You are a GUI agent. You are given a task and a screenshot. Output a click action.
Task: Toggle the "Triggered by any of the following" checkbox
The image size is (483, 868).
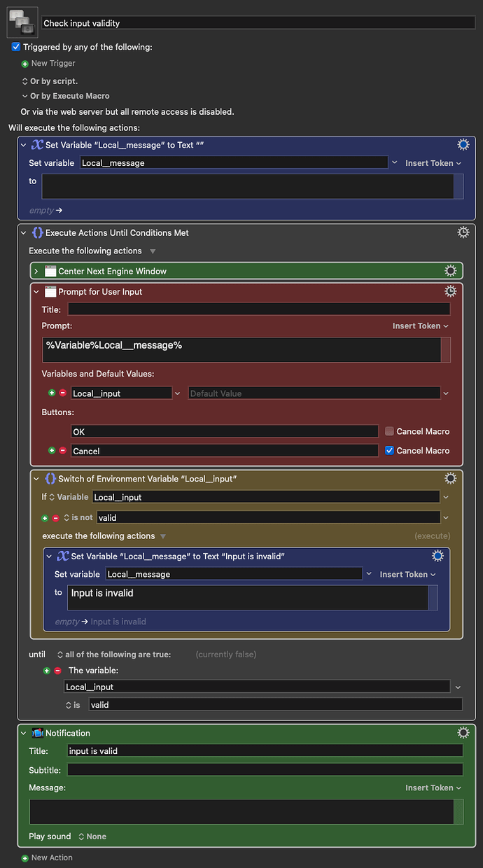15,47
